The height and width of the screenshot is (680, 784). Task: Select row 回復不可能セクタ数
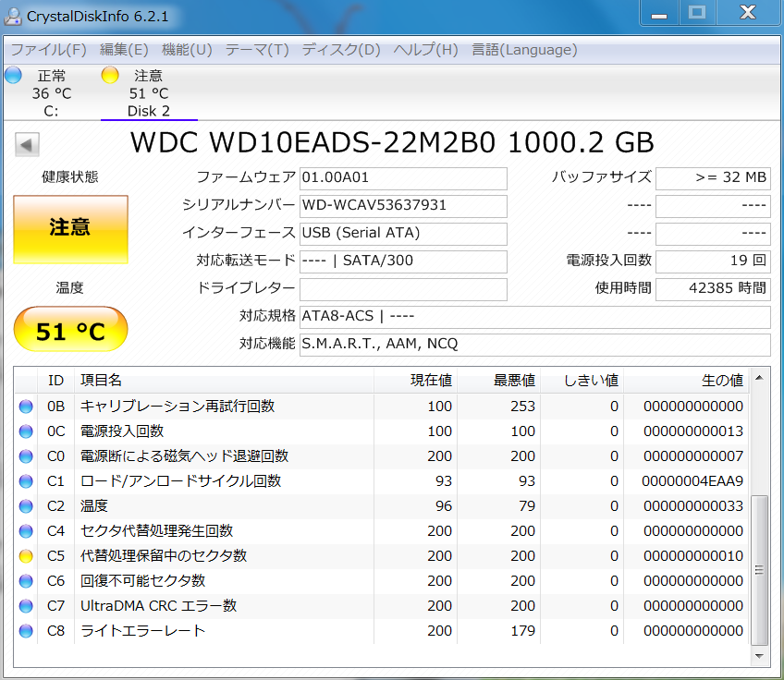click(382, 581)
